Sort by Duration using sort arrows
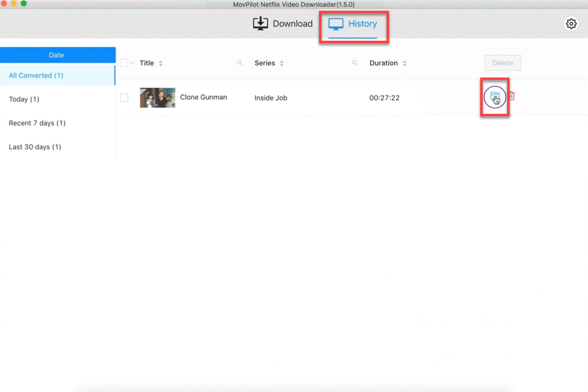 [404, 63]
